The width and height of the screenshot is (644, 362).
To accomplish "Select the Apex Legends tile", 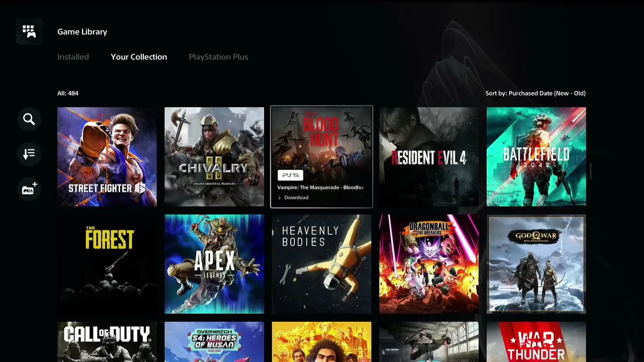I will tap(214, 264).
